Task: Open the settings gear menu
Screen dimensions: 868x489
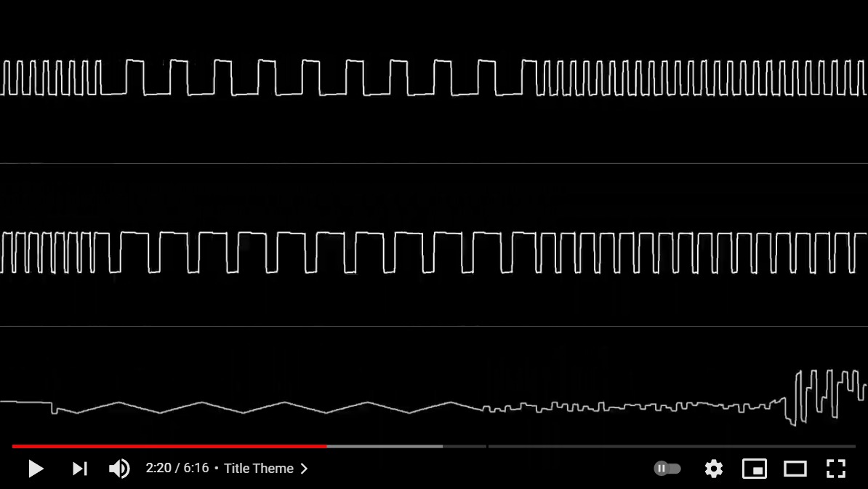Action: click(714, 469)
